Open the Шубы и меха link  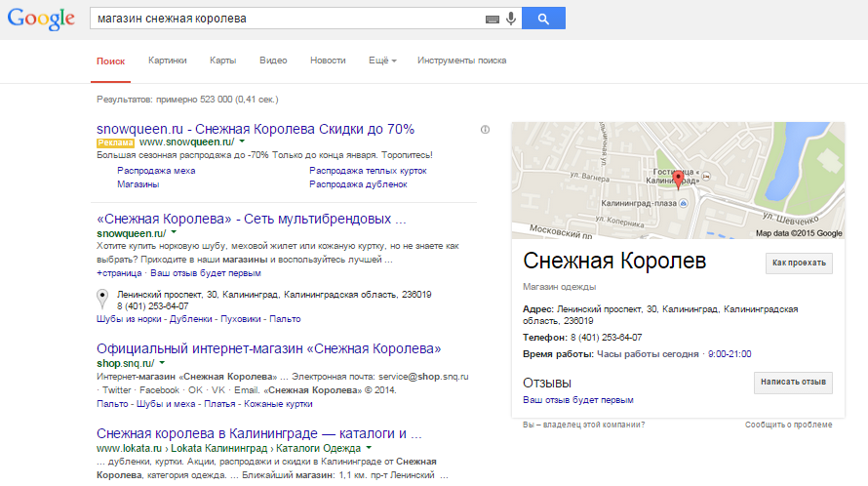166,404
